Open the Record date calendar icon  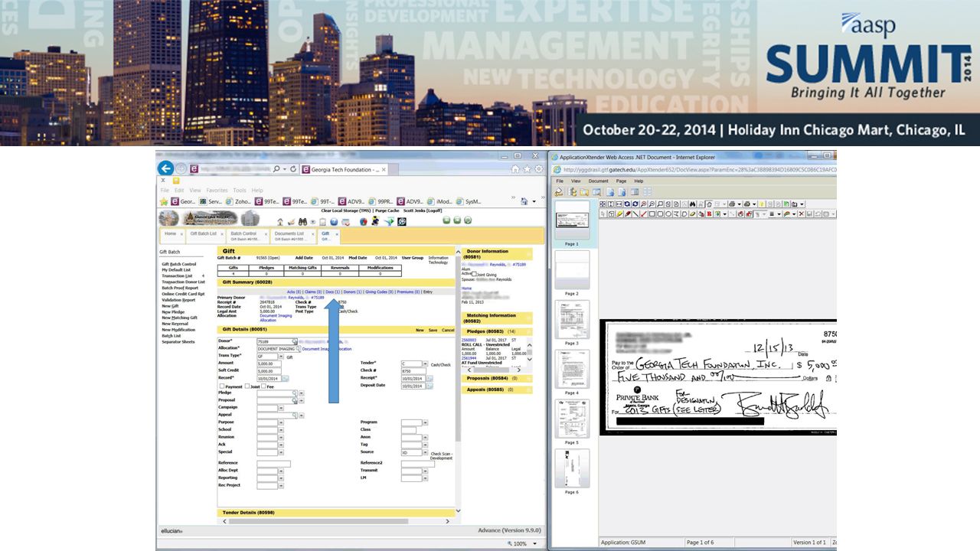pos(286,378)
